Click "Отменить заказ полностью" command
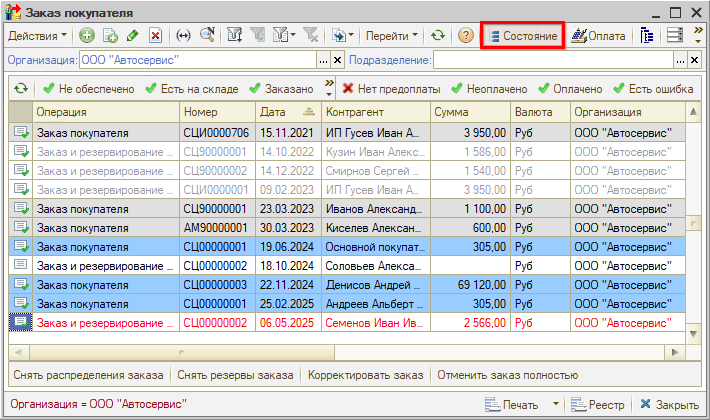The width and height of the screenshot is (710, 420). [507, 376]
